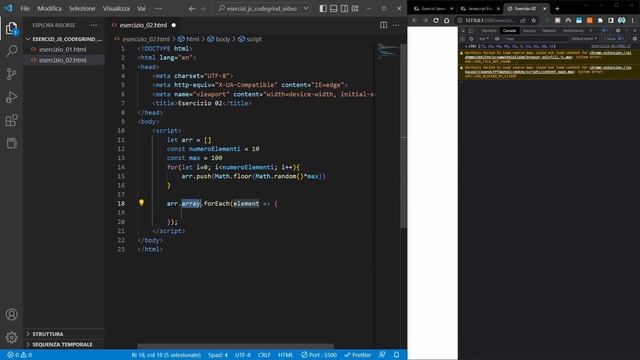Toggle the DevTools console sidebar
This screenshot has width=640, height=360.
(x=463, y=39)
